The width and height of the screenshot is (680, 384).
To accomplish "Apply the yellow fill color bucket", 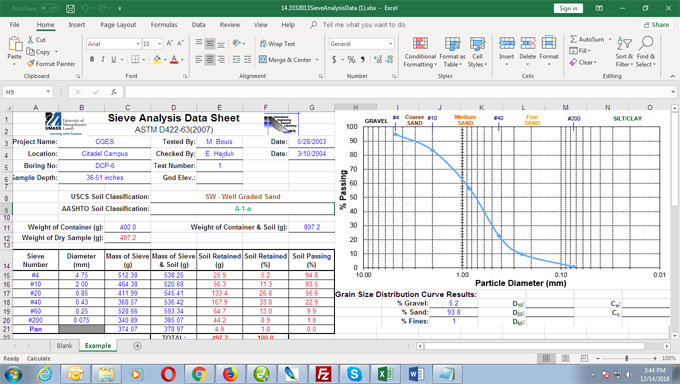I will coord(157,59).
